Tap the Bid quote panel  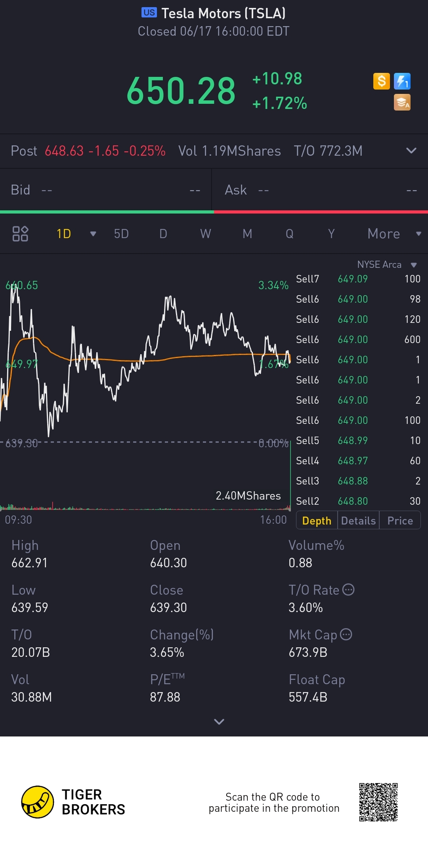tap(106, 190)
